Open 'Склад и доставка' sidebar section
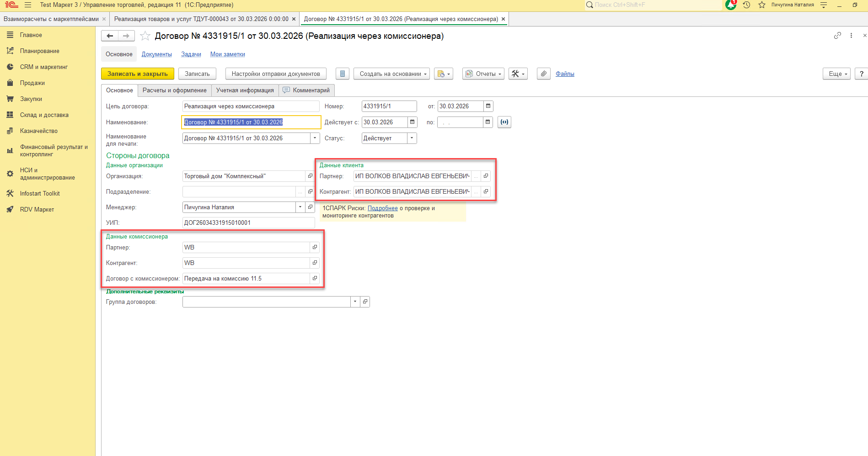868x456 pixels. (x=44, y=115)
